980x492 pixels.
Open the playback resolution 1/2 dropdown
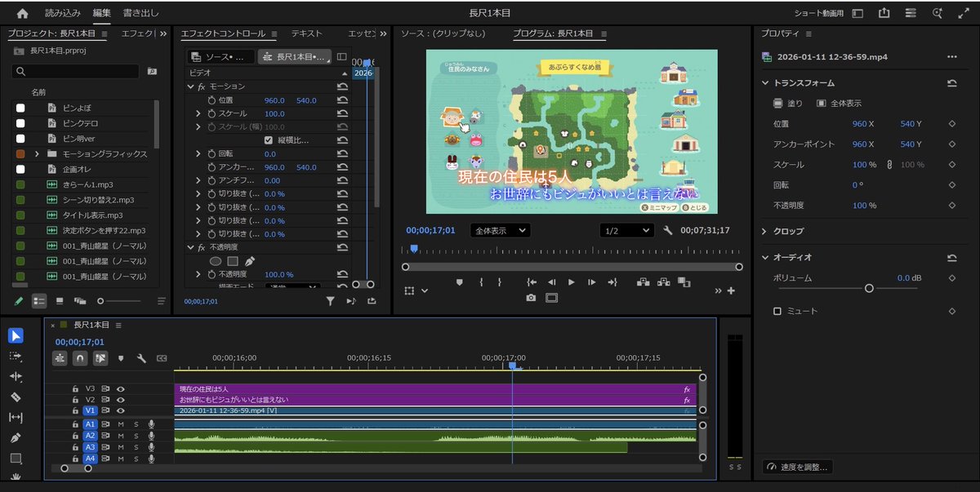(x=626, y=231)
